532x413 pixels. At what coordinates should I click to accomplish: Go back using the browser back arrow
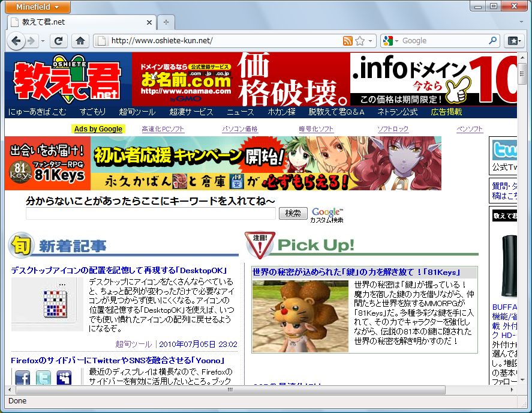tap(16, 41)
